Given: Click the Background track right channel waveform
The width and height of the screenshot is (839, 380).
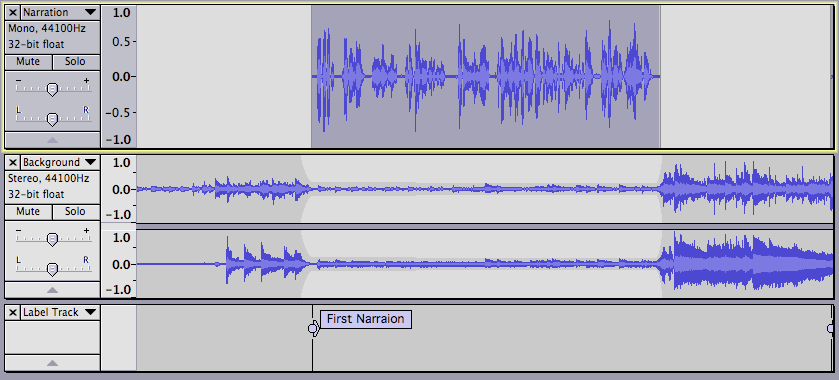Looking at the screenshot, I should [484, 264].
